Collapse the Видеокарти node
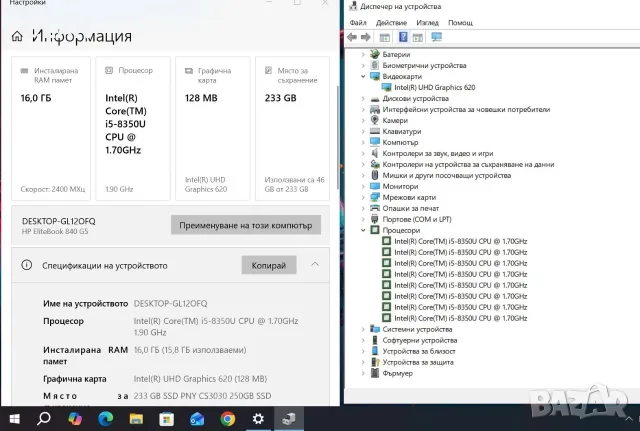The image size is (640, 431). pos(363,76)
